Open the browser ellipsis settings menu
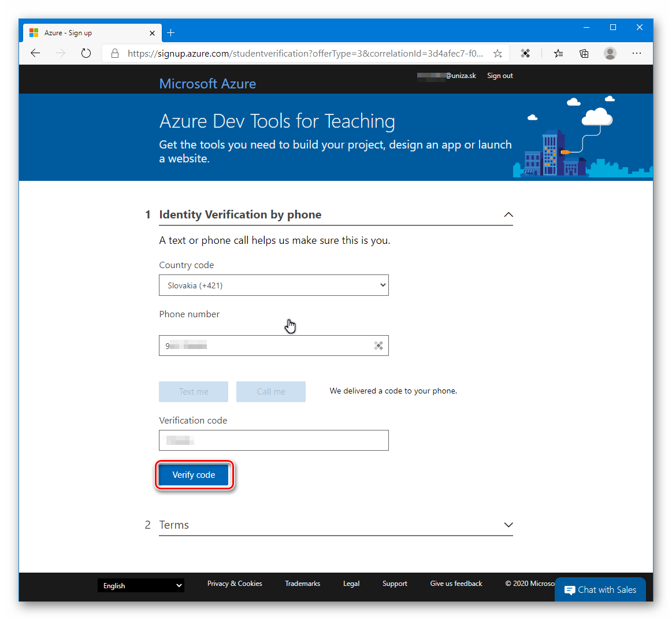 pos(636,53)
